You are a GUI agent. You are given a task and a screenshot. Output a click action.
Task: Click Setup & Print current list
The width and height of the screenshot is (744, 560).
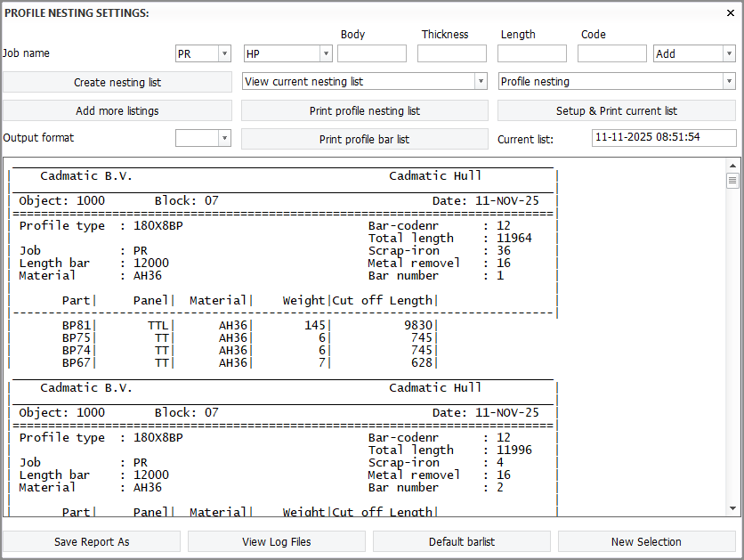(617, 111)
